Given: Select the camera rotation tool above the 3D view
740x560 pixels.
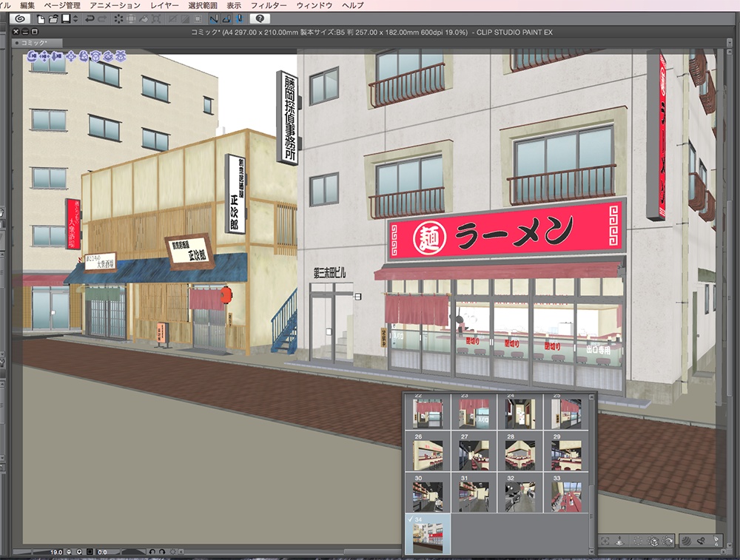Looking at the screenshot, I should pos(33,56).
